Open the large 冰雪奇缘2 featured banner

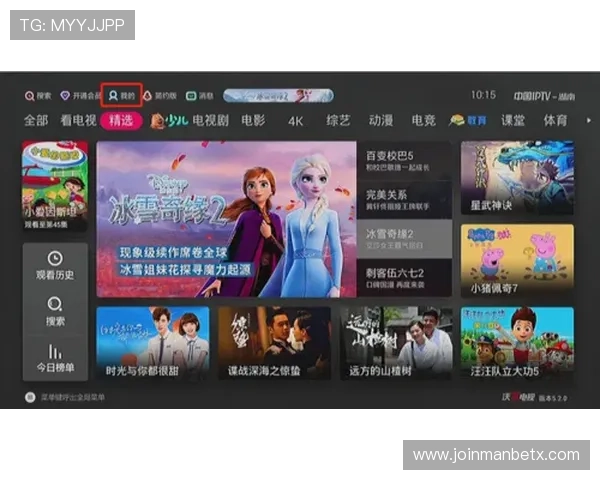(x=226, y=219)
